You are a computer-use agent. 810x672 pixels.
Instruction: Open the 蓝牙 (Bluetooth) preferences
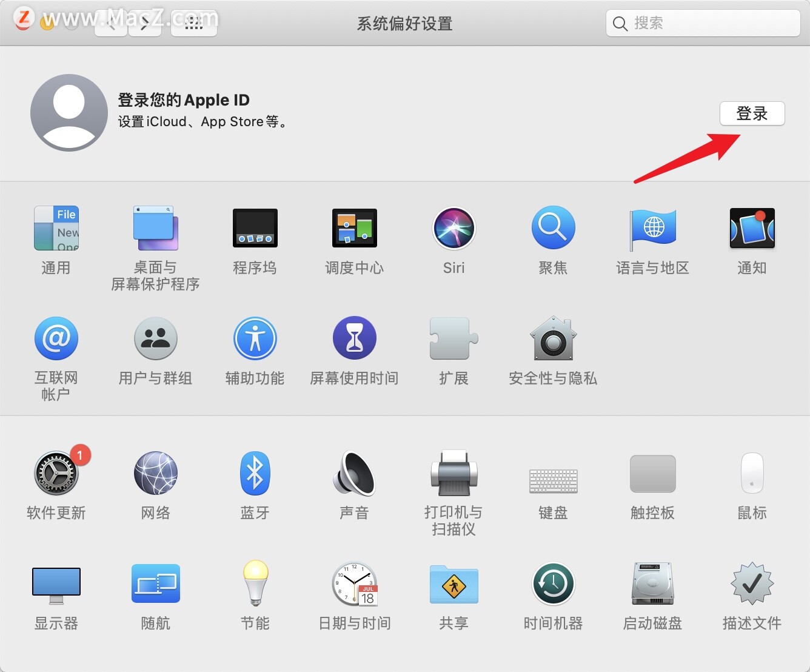coord(255,473)
